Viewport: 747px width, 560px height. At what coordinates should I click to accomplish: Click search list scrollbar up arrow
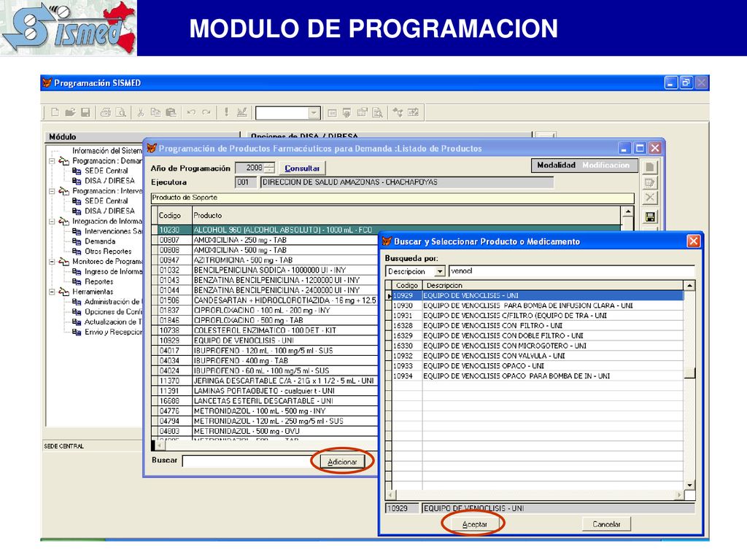click(689, 286)
